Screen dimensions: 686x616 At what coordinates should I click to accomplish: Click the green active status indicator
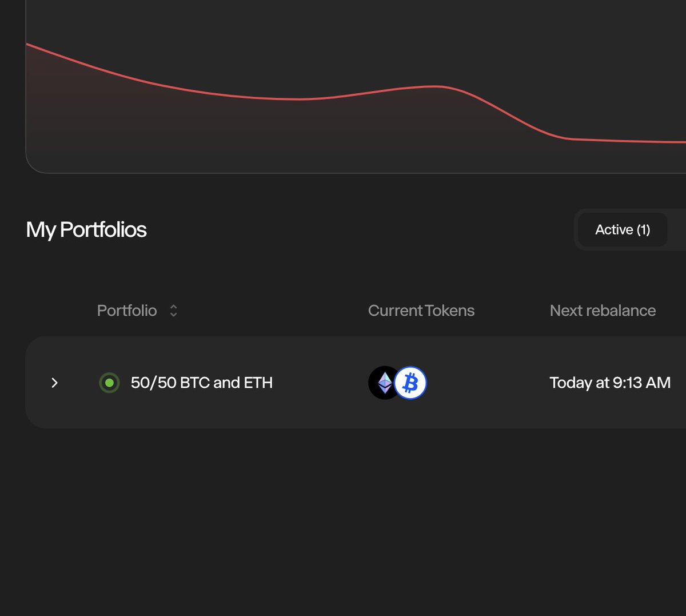109,383
